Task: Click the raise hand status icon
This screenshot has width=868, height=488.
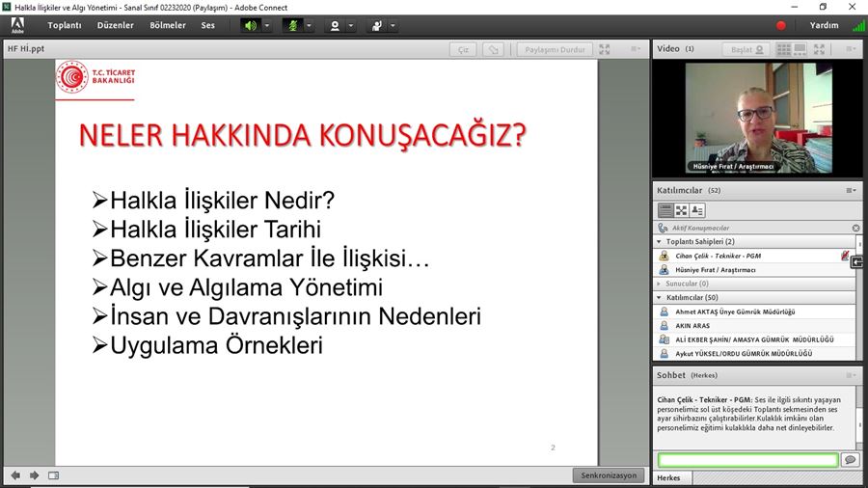Action: click(377, 26)
